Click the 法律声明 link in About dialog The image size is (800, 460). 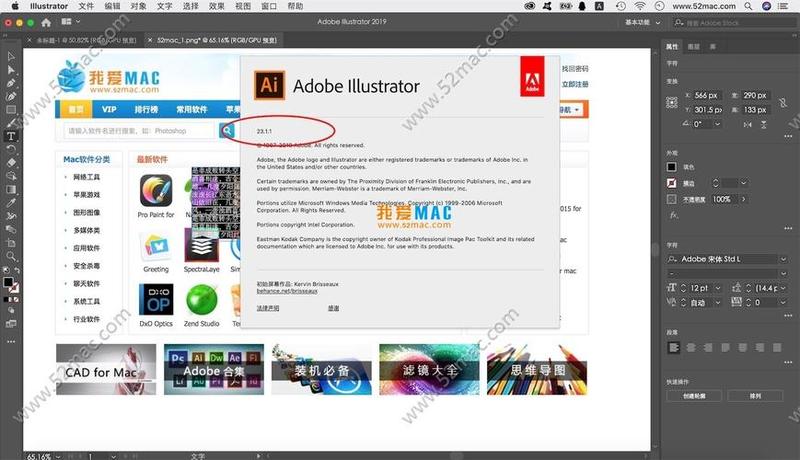tap(268, 308)
